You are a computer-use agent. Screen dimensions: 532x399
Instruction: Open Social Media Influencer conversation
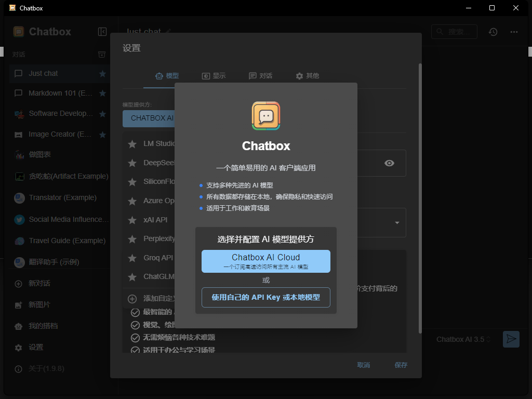coord(60,220)
